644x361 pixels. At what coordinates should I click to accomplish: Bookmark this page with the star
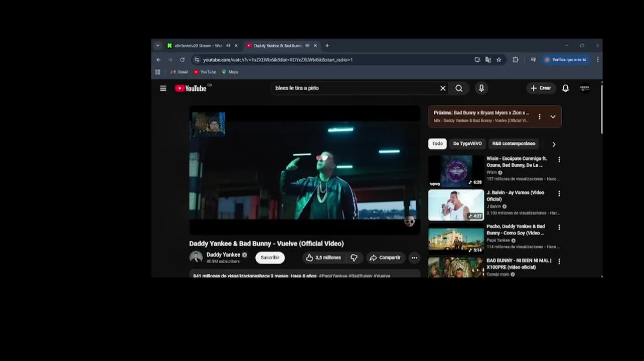click(x=499, y=60)
